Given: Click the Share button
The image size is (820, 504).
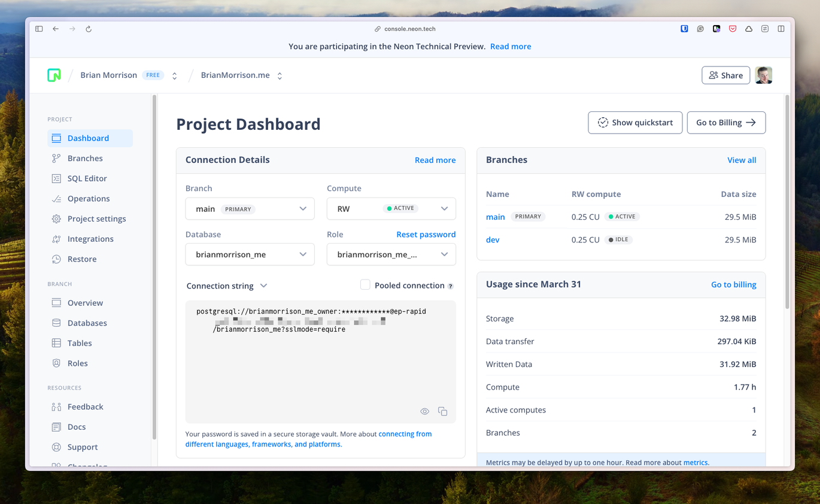Looking at the screenshot, I should pos(725,75).
